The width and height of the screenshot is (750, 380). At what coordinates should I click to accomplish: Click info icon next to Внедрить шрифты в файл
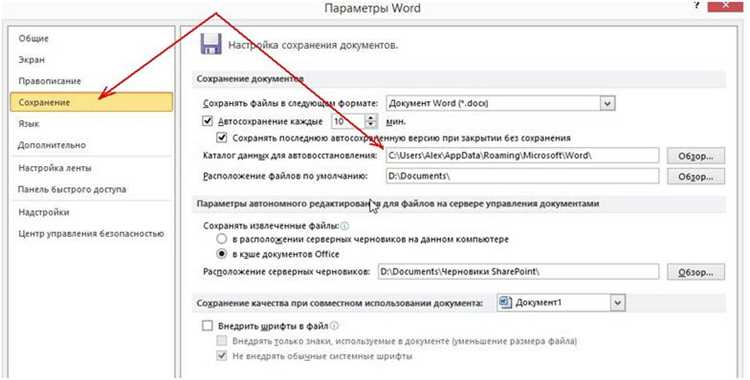(x=334, y=326)
